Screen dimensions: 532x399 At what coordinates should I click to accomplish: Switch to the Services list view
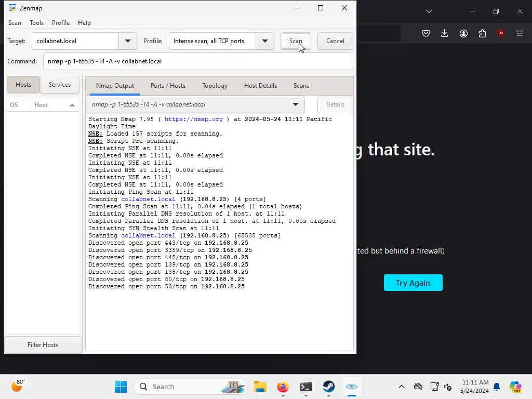click(59, 85)
